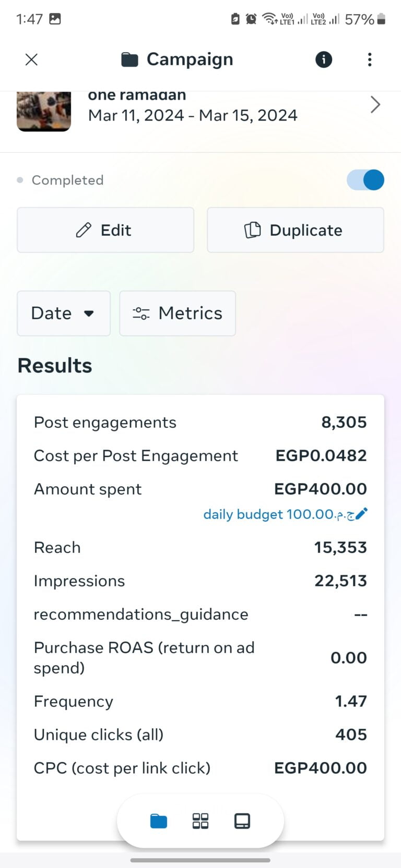Open the Date filter dropdown
401x868 pixels.
[x=63, y=314]
